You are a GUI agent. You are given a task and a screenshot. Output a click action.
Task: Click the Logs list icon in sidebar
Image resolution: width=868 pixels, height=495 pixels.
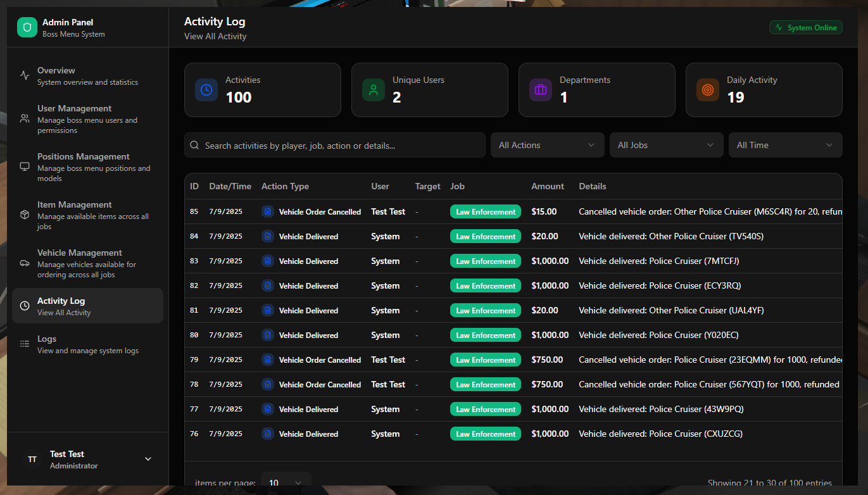click(x=24, y=344)
